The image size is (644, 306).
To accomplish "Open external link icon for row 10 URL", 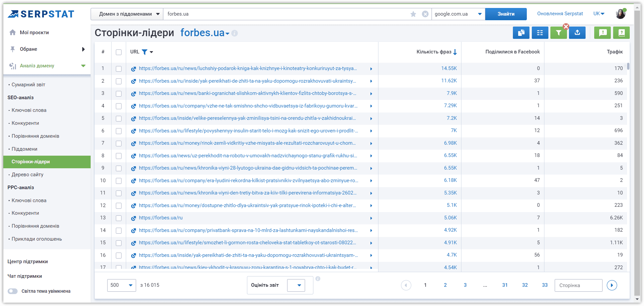I will pyautogui.click(x=133, y=181).
